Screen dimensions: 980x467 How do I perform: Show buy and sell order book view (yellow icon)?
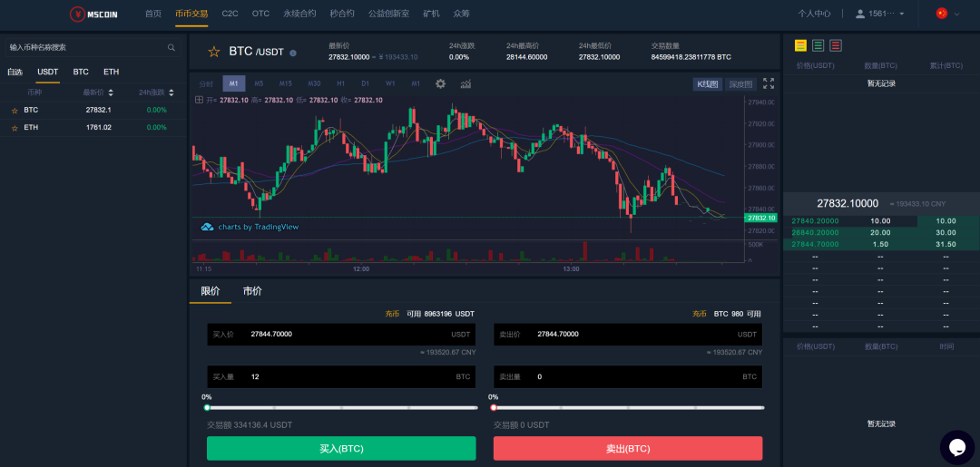(800, 45)
